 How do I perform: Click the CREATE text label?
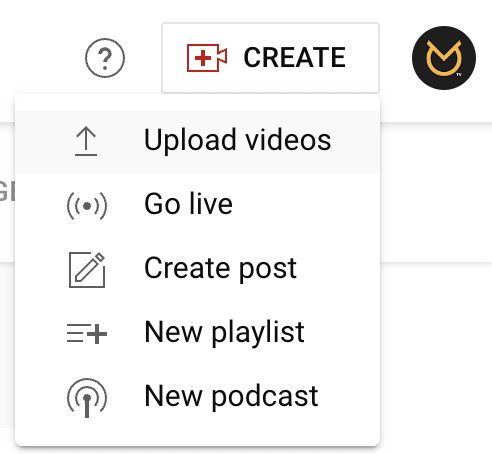[x=295, y=57]
